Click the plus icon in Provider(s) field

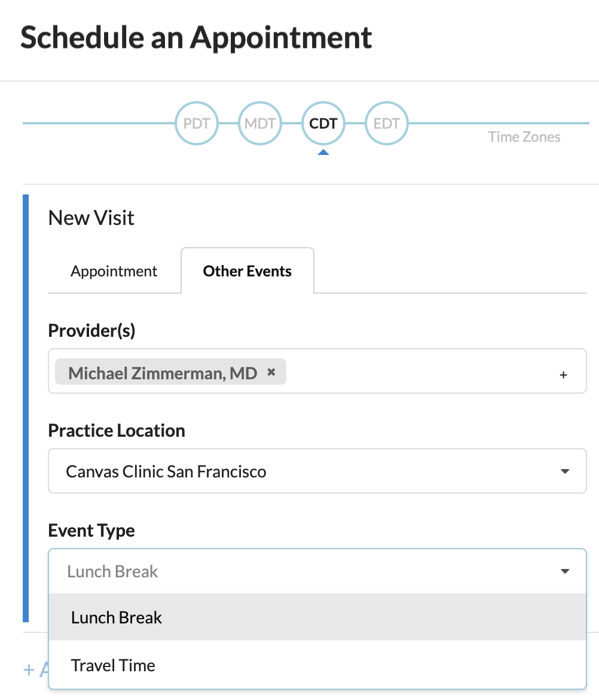point(563,375)
